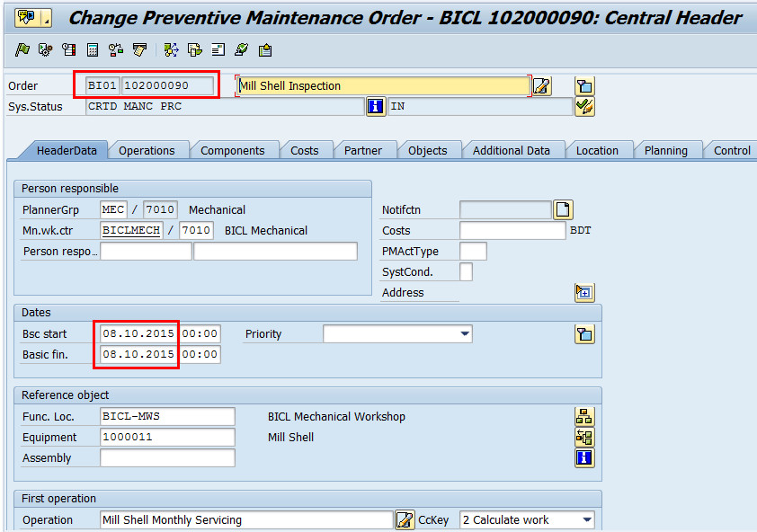757x532 pixels.
Task: Open the Priority dropdown
Action: pyautogui.click(x=467, y=333)
